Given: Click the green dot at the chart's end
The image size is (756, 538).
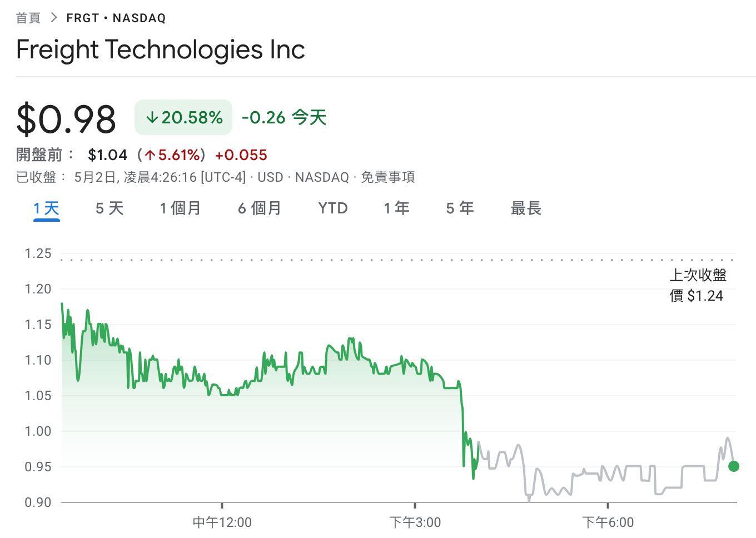Looking at the screenshot, I should point(734,466).
